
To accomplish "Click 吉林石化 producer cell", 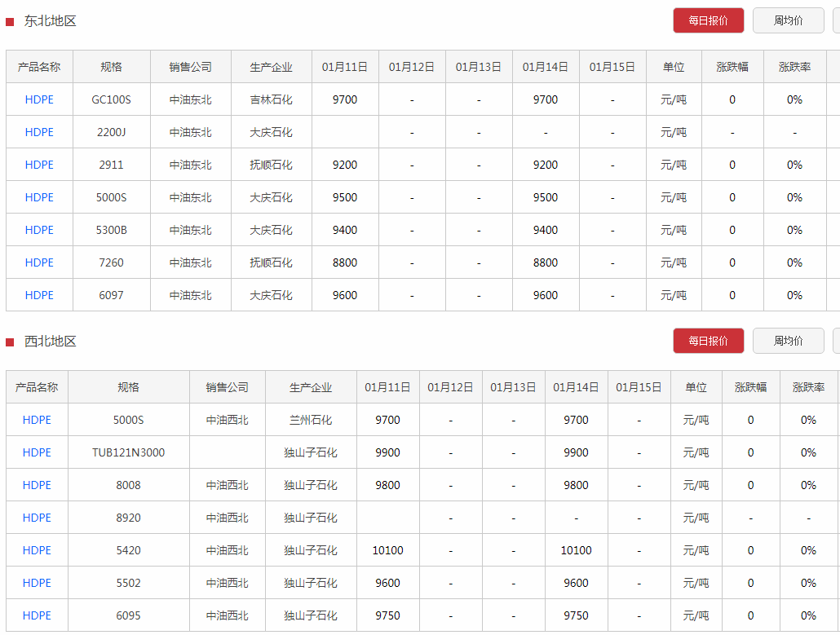I will tap(271, 99).
